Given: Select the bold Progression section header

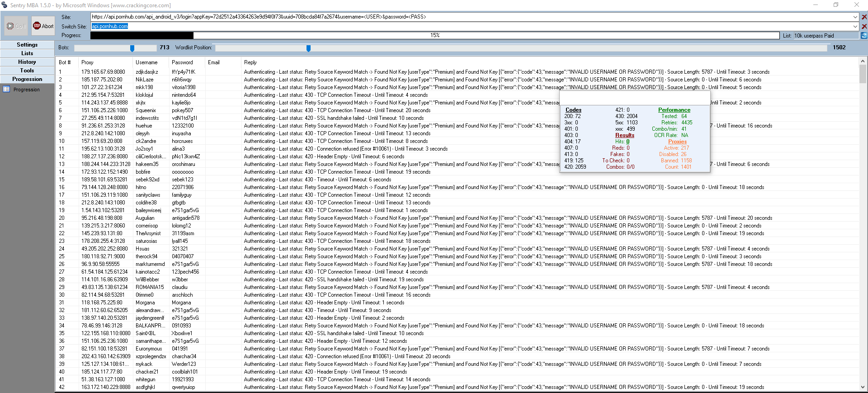Looking at the screenshot, I should click(x=27, y=79).
